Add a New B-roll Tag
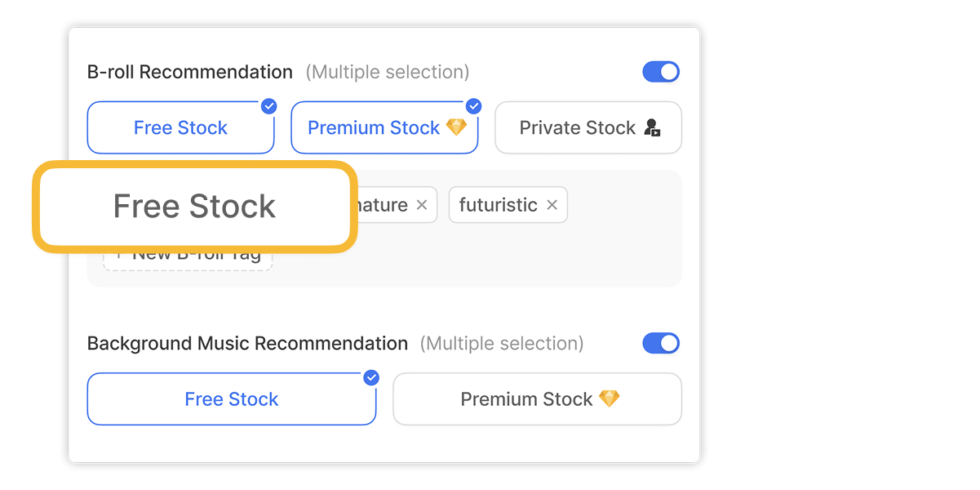The image size is (980, 490). pyautogui.click(x=188, y=253)
